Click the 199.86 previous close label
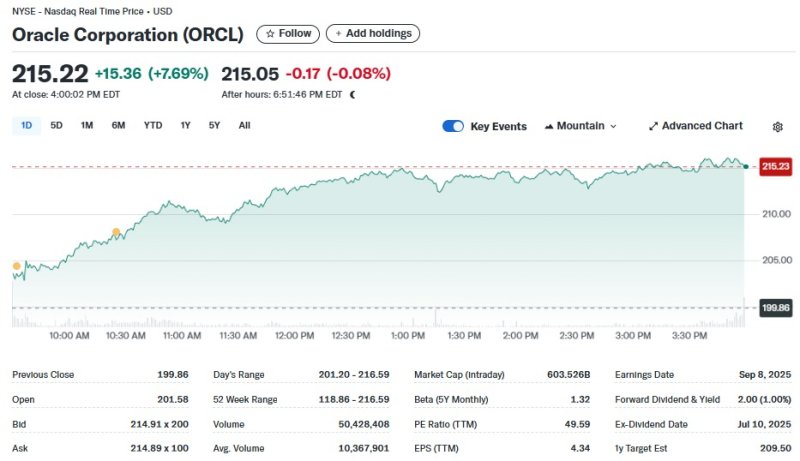This screenshot has width=800, height=461. click(x=775, y=308)
